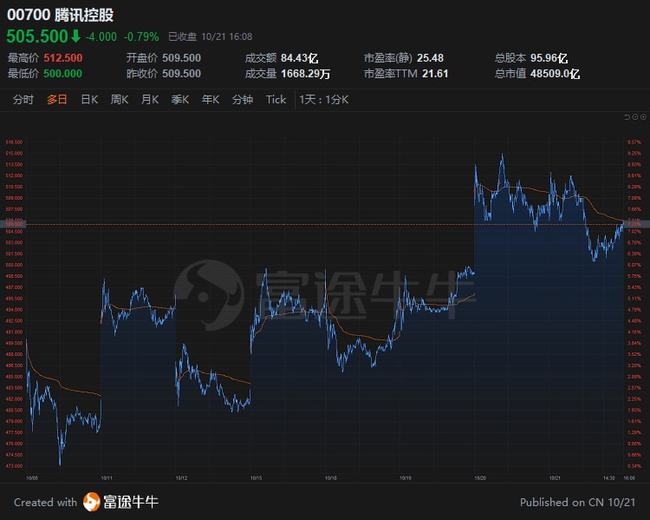
Task: Click the 昨收价 value 509.500
Action: pos(182,73)
